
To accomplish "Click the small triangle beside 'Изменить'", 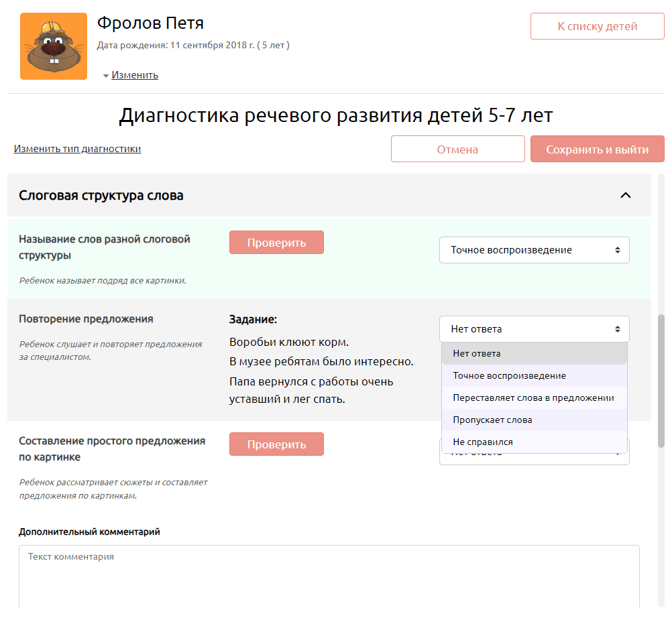I will click(106, 76).
